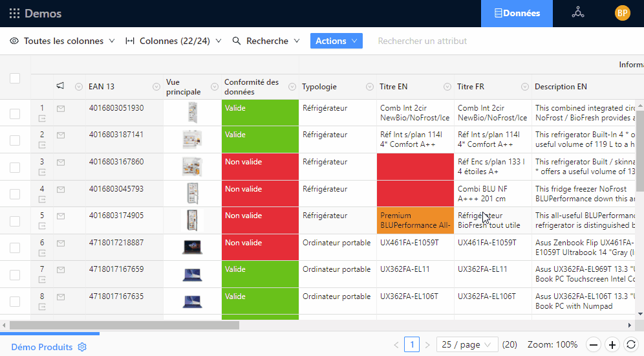Image resolution: width=644 pixels, height=356 pixels.
Task: Click the BP user avatar
Action: coord(622,13)
